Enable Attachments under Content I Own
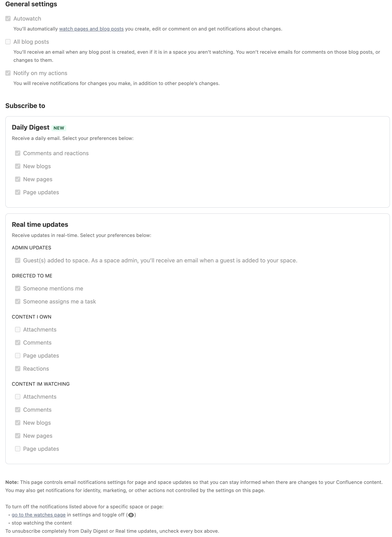This screenshot has width=392, height=537. point(18,330)
